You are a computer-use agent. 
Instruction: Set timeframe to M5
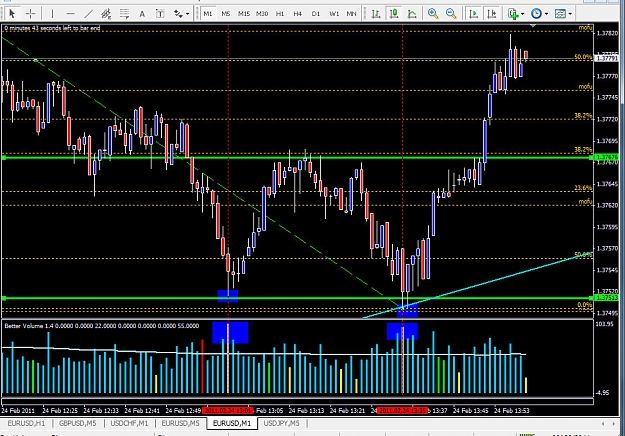(x=226, y=14)
